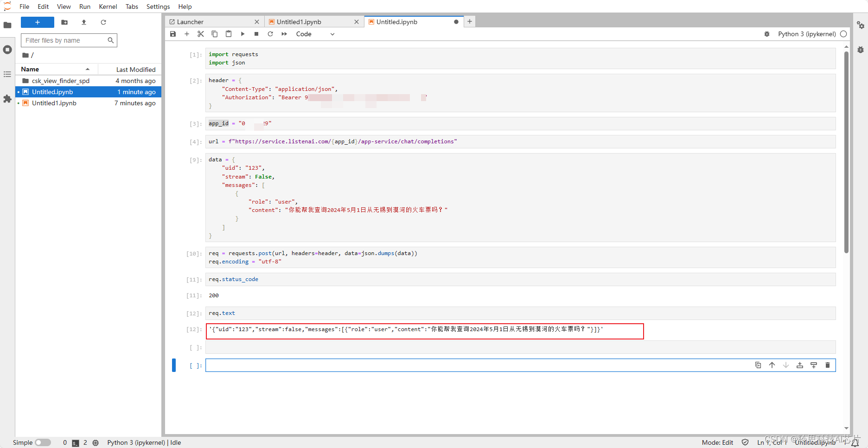This screenshot has width=868, height=448.
Task: Select Untitled1.ipynb in file browser
Action: click(88, 103)
